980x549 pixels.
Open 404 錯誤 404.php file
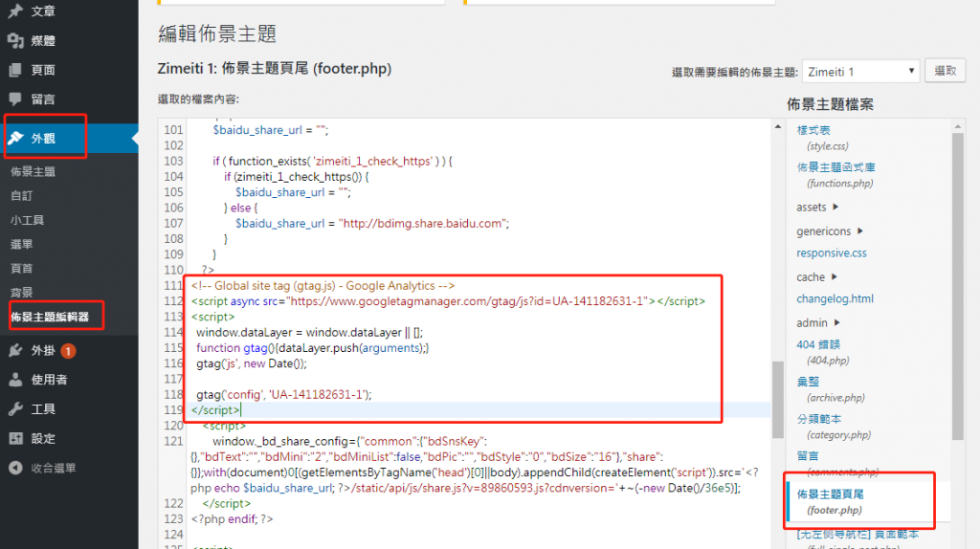(x=818, y=344)
